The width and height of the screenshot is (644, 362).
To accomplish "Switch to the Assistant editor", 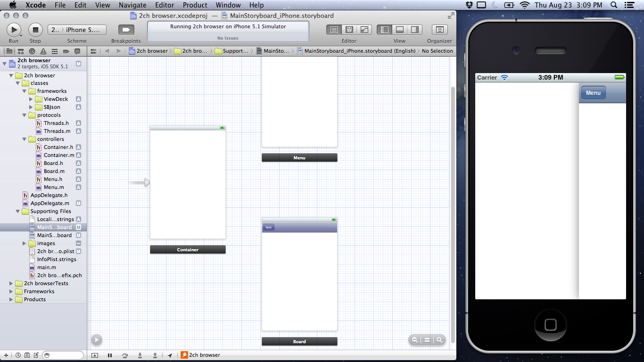I will coord(349,30).
